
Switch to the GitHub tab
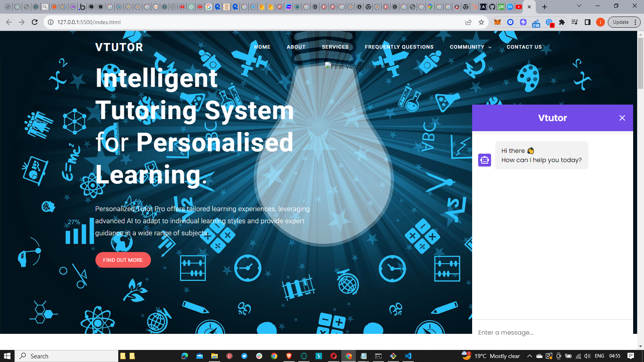coord(492,7)
